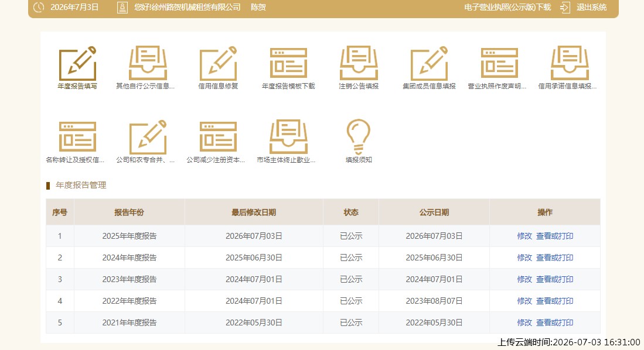Open 年度报告模板下载 icon
Screen dimensions: 644x350
288,63
